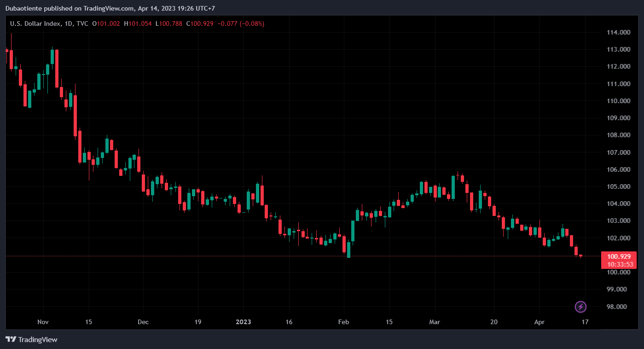Viewport: 644px width, 349px height.
Task: Select the 2023 label on time axis
Action: click(243, 322)
